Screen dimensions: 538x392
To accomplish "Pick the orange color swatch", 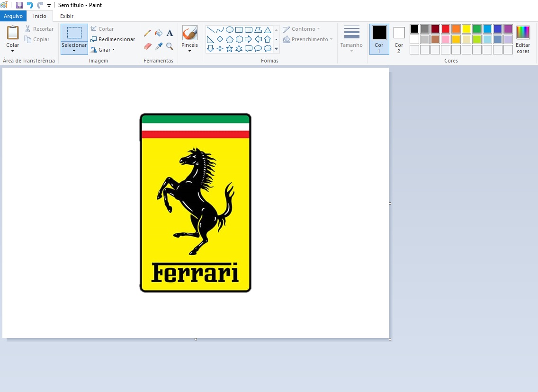I will [456, 29].
